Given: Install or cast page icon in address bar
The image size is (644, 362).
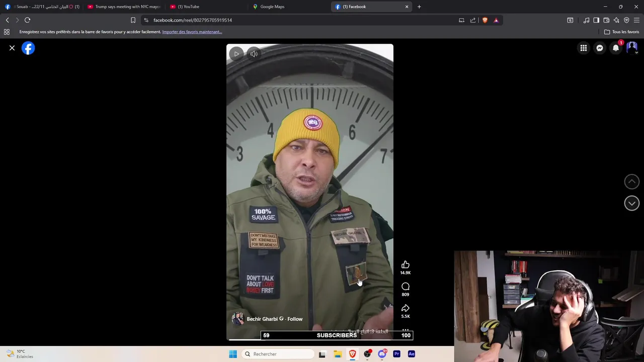Looking at the screenshot, I should [x=461, y=20].
